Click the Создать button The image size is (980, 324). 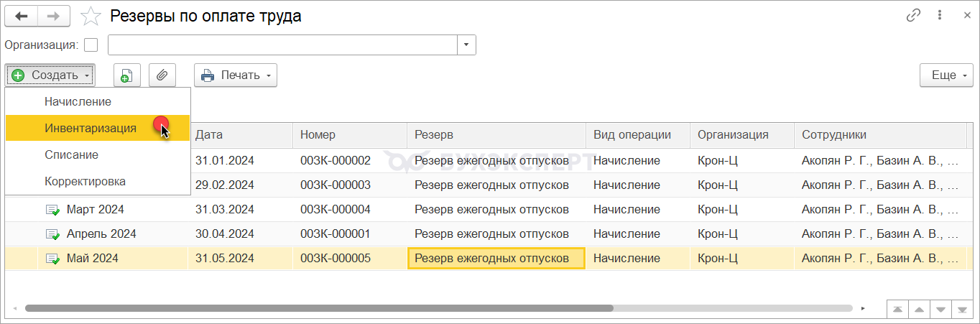(50, 75)
